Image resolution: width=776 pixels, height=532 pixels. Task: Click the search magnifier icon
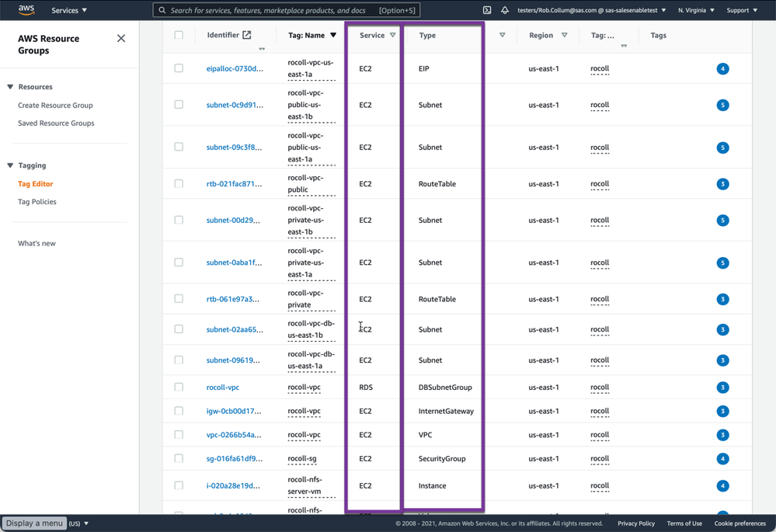point(162,10)
